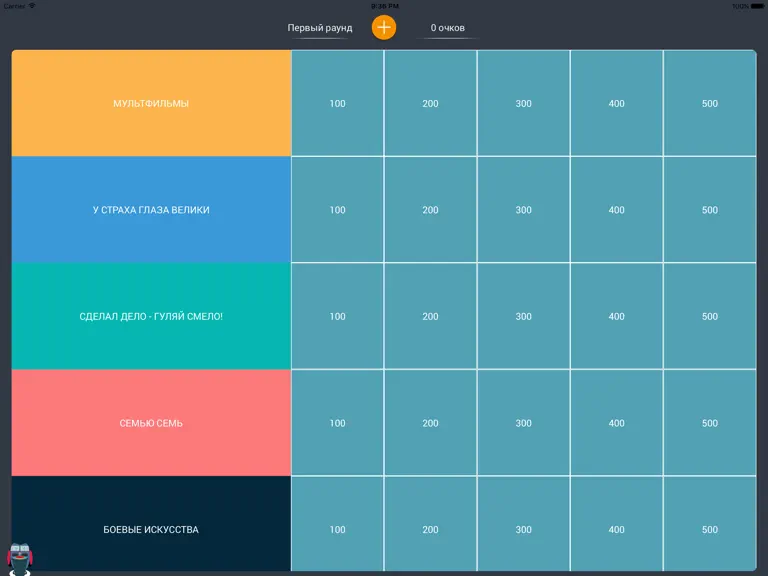The image size is (768, 576).
Task: Choose 400 under У СТРАХА ГЛАЗА ВЕЛИКИ
Action: pyautogui.click(x=617, y=210)
